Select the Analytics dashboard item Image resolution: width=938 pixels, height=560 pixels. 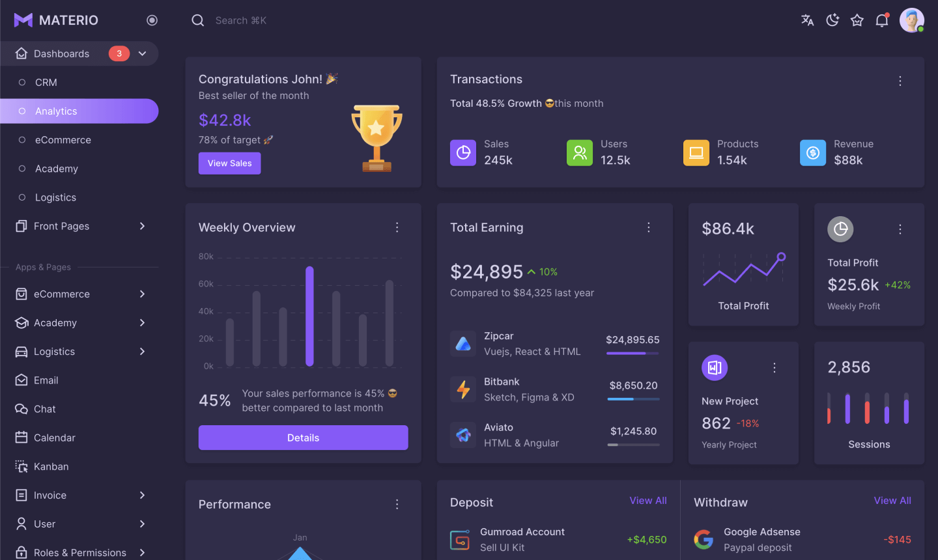(x=79, y=111)
